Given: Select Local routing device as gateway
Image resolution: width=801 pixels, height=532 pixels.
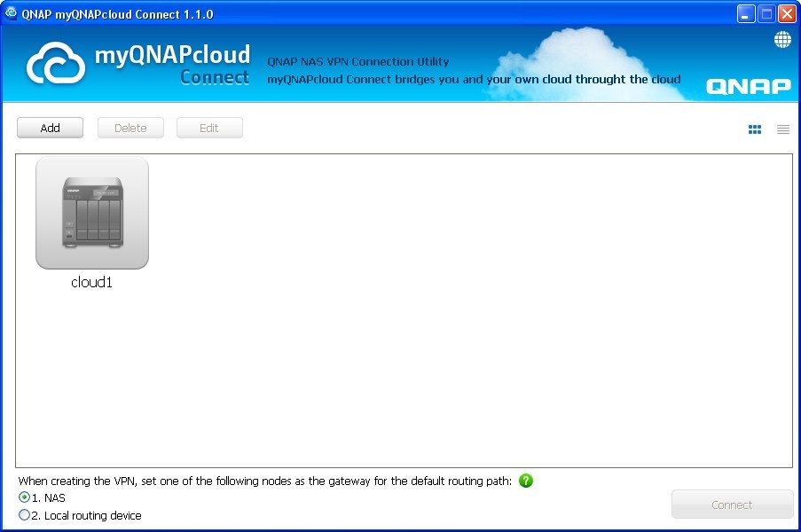Looking at the screenshot, I should 24,515.
